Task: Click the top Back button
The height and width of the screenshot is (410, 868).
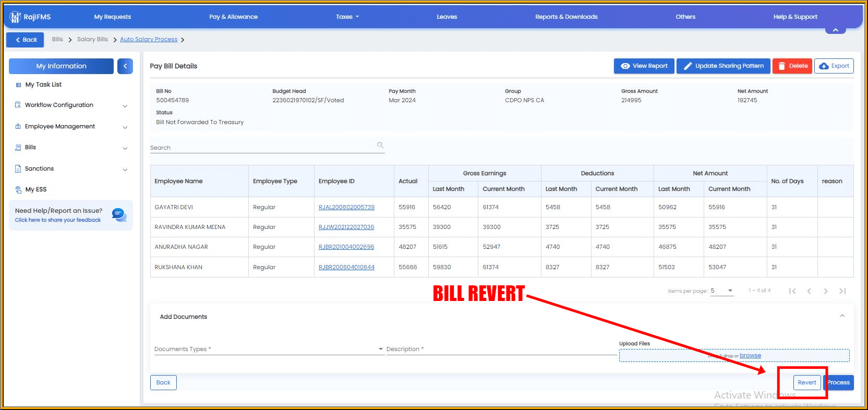Action: (x=26, y=40)
